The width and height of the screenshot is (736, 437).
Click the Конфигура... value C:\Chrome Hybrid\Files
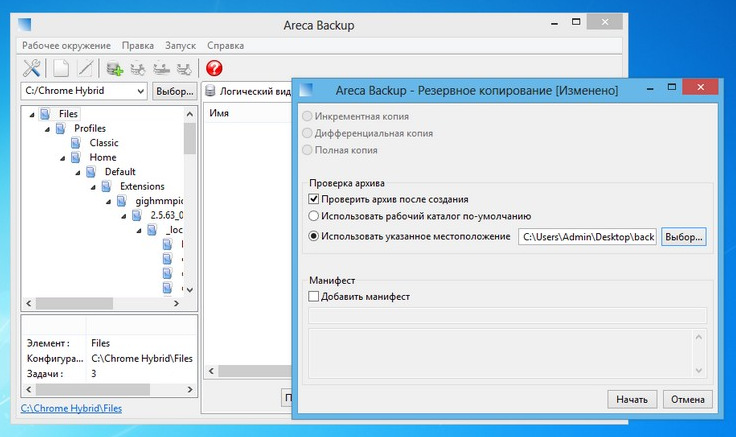142,358
